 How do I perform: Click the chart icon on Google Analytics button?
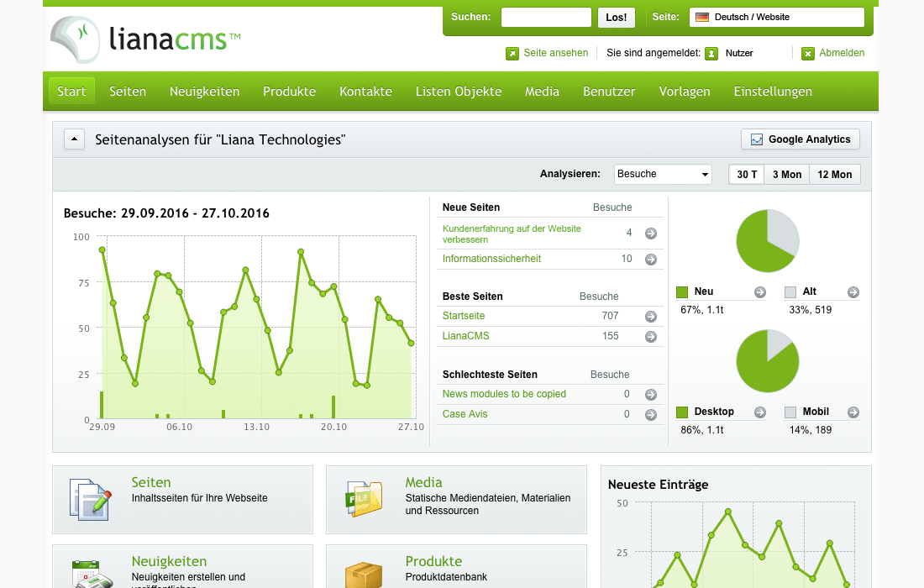757,139
